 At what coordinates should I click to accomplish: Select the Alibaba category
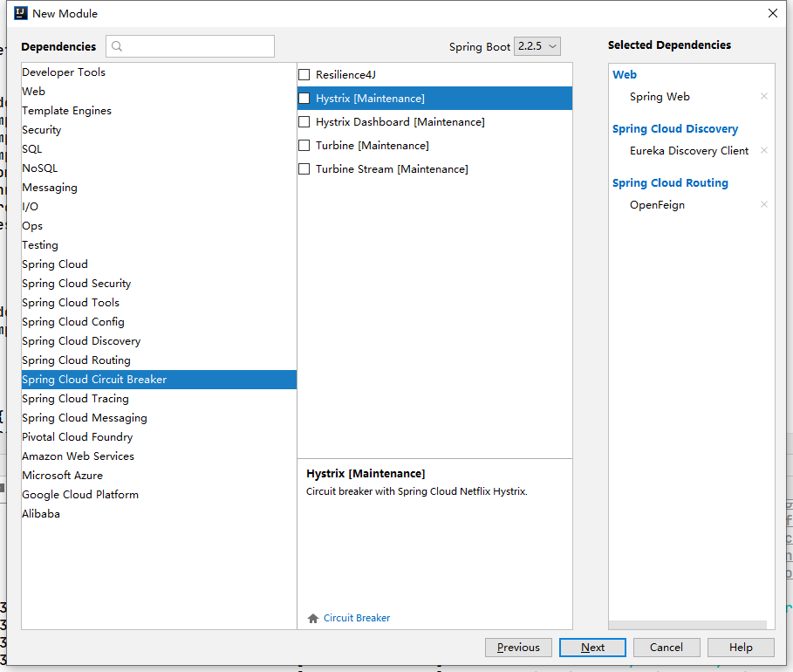(159, 515)
